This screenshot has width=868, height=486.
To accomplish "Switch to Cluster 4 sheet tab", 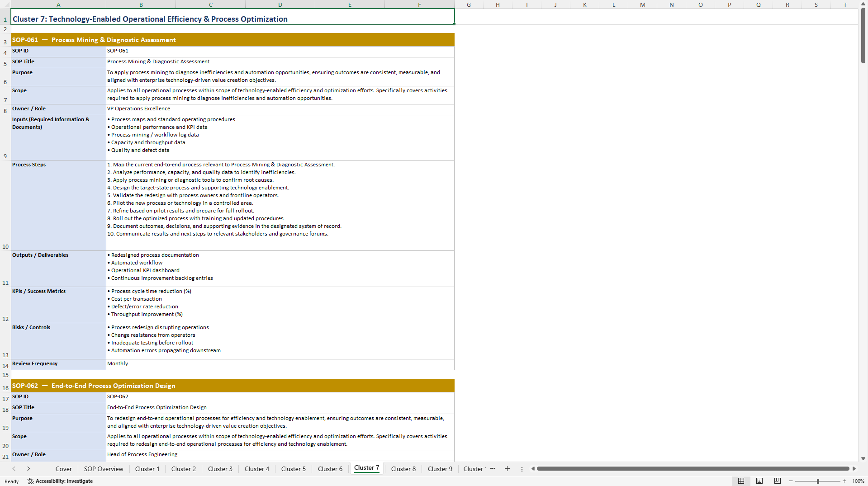I will [257, 469].
